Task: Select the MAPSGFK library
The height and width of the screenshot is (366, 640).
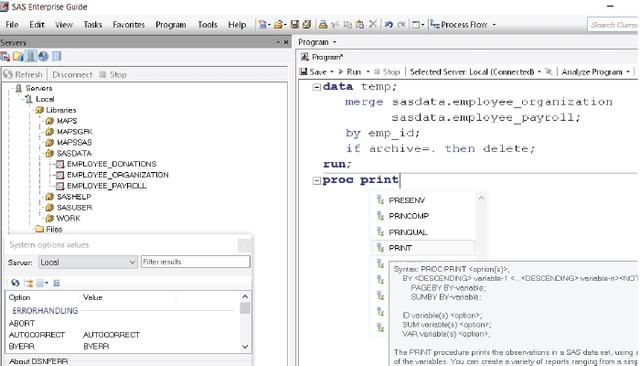Action: coord(75,132)
